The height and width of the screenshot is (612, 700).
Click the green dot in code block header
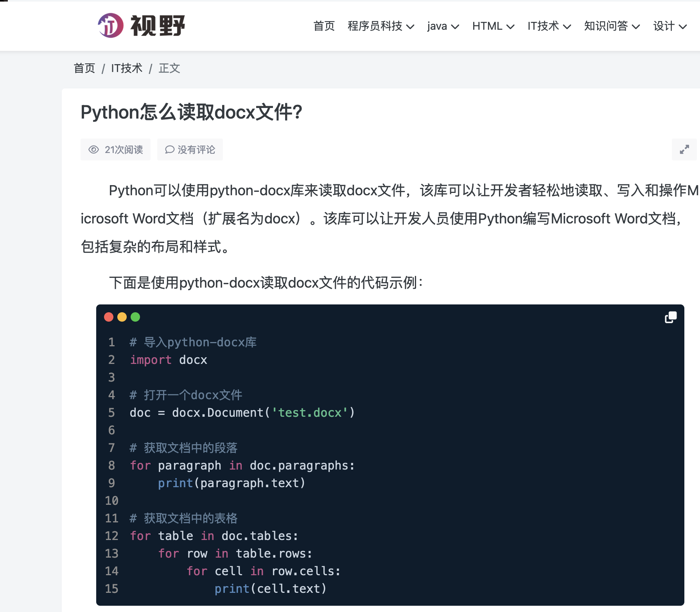click(135, 317)
